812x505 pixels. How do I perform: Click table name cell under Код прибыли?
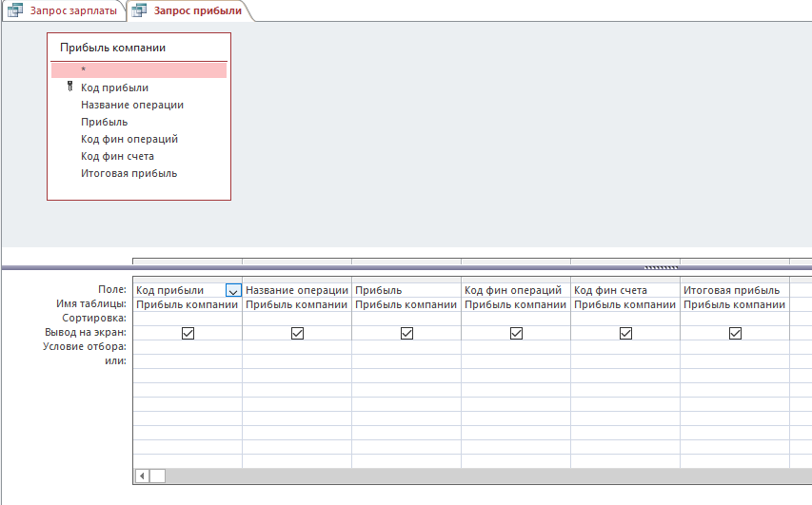[x=188, y=304]
